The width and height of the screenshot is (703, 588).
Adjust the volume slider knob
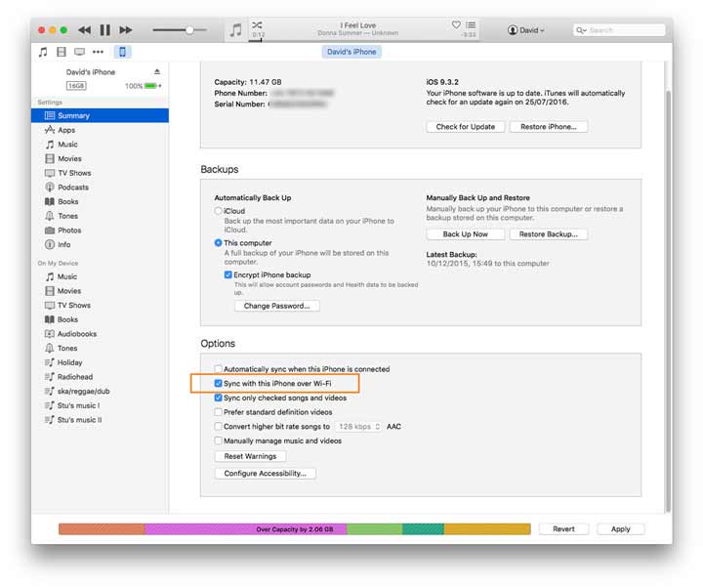coord(189,30)
